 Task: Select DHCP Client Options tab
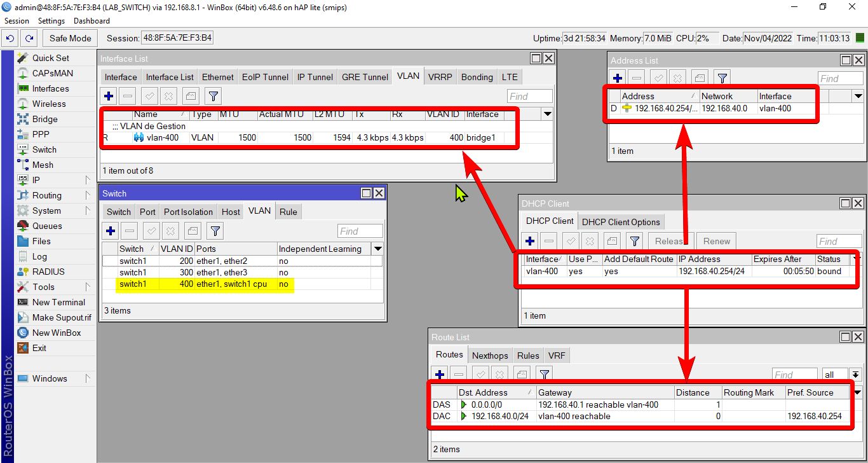(x=620, y=222)
